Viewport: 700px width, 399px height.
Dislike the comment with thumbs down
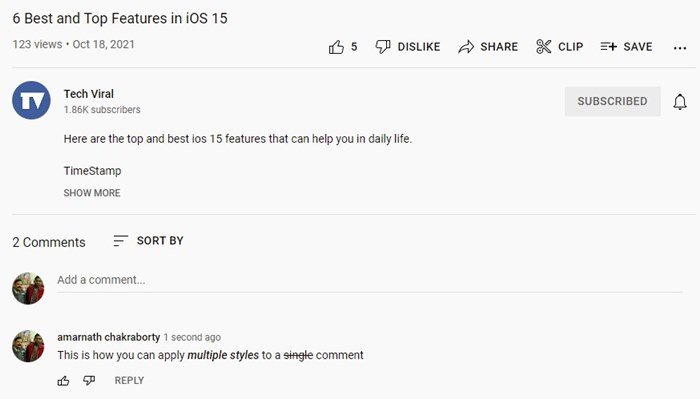pyautogui.click(x=89, y=381)
